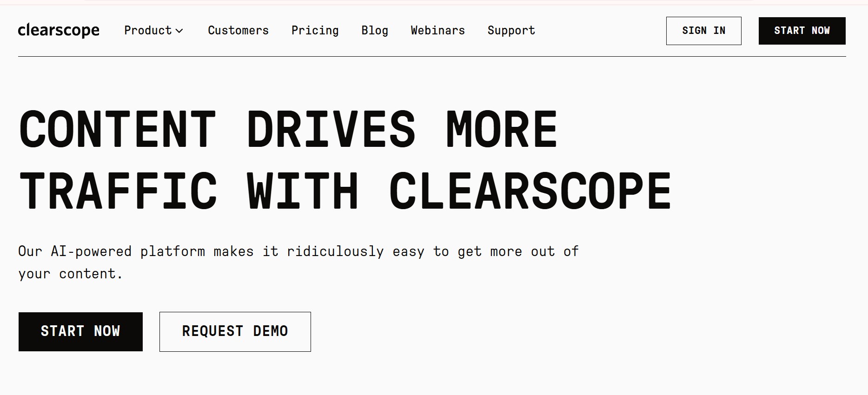Click the Sign In button
The width and height of the screenshot is (868, 395).
pos(703,31)
